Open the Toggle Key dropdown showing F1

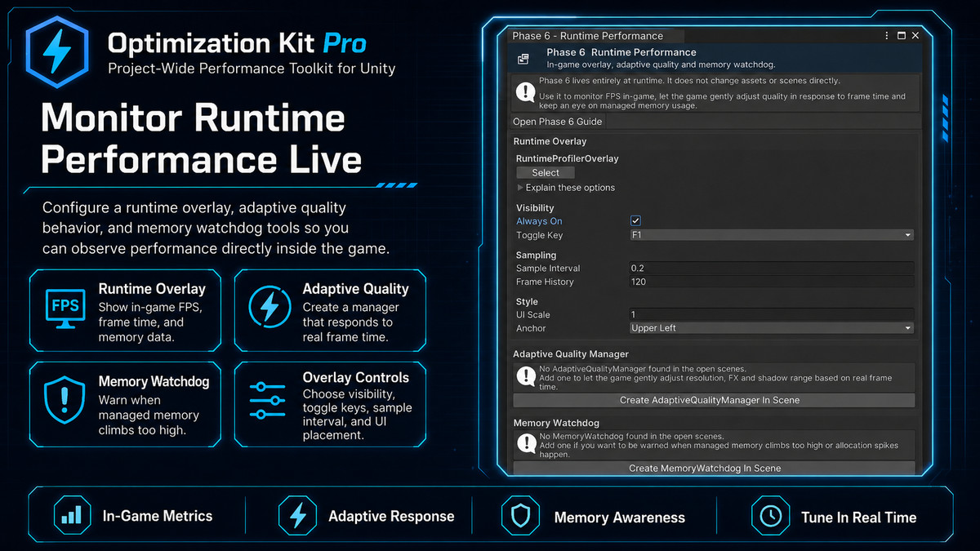click(x=771, y=235)
